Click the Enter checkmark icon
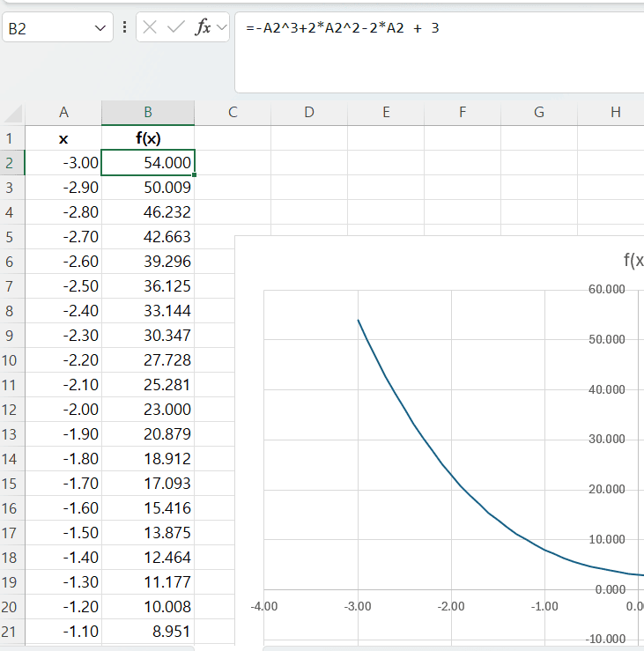Image resolution: width=644 pixels, height=651 pixels. pyautogui.click(x=176, y=27)
